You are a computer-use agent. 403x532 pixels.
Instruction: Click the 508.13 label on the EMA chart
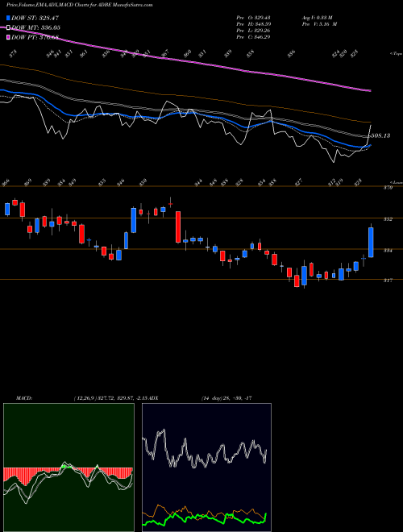click(x=380, y=135)
